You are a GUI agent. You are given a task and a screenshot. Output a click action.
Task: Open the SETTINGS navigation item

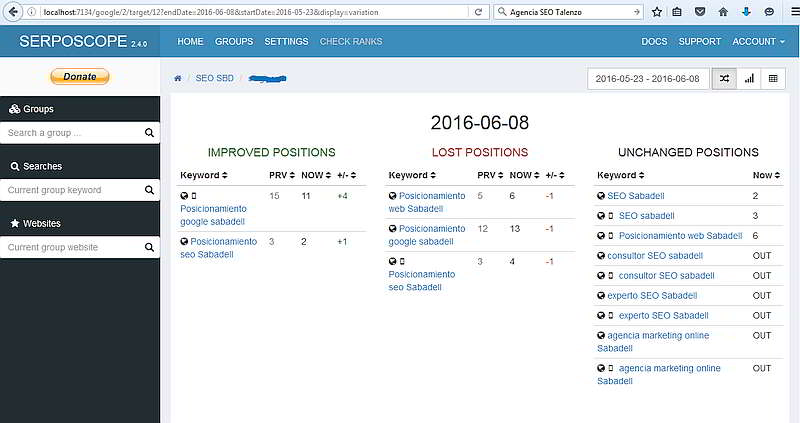click(286, 41)
